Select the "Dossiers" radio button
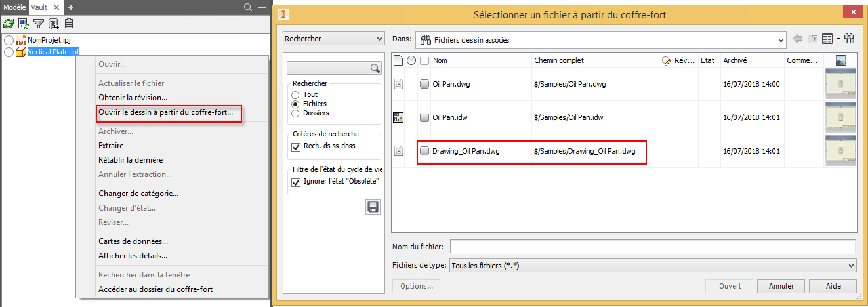Image resolution: width=868 pixels, height=307 pixels. pyautogui.click(x=295, y=113)
